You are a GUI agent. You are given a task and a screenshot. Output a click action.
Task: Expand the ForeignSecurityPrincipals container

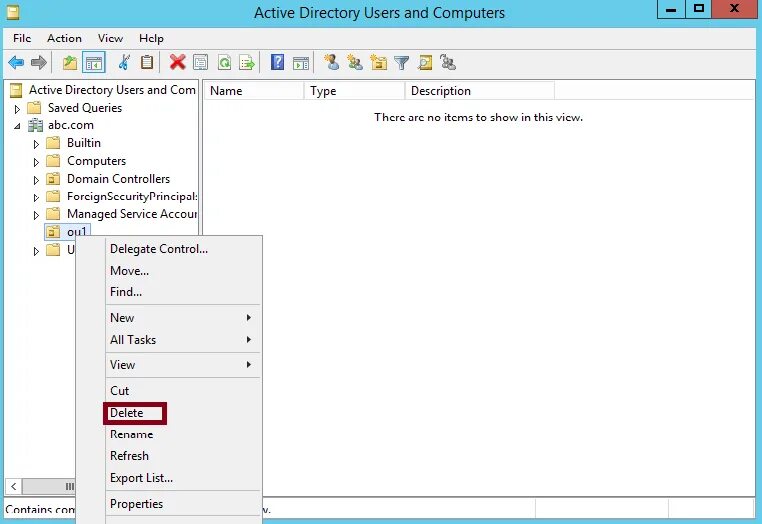(x=36, y=197)
